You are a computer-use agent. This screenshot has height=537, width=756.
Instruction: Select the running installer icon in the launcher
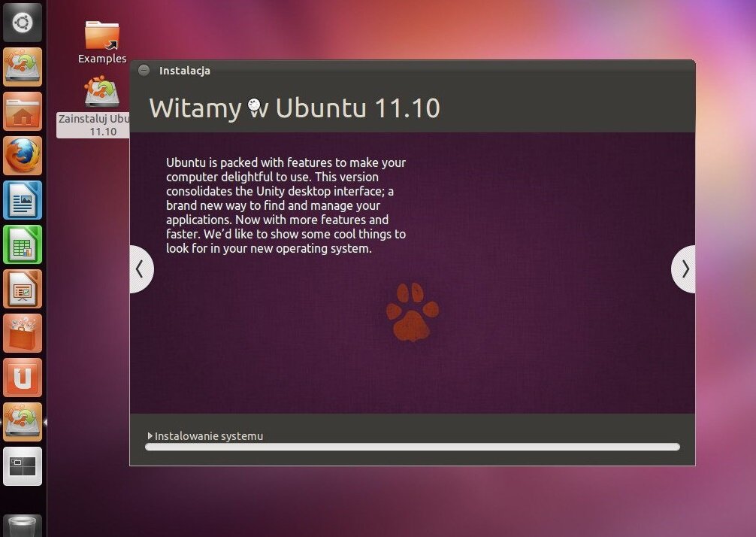[x=23, y=422]
